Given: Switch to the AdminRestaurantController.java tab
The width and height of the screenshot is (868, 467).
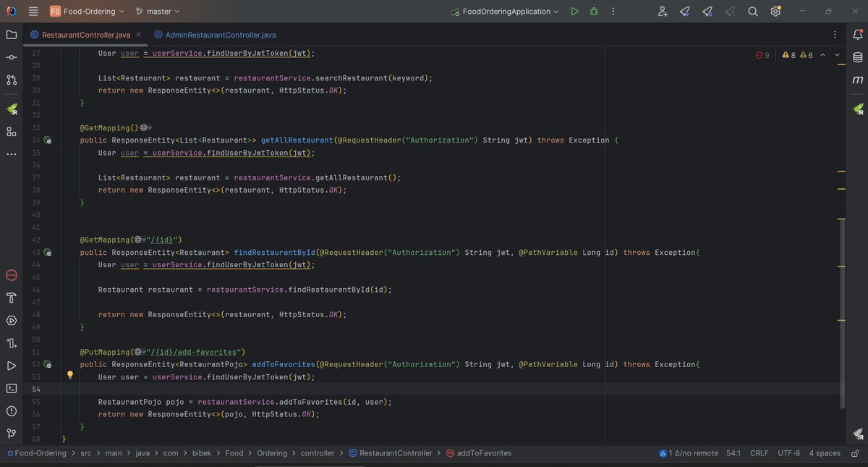Looking at the screenshot, I should (x=215, y=35).
